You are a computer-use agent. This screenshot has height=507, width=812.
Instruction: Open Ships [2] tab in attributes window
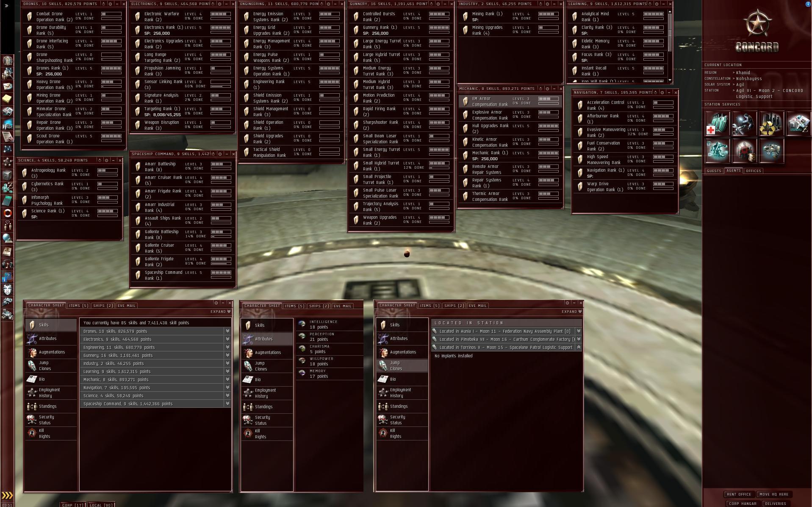point(319,306)
